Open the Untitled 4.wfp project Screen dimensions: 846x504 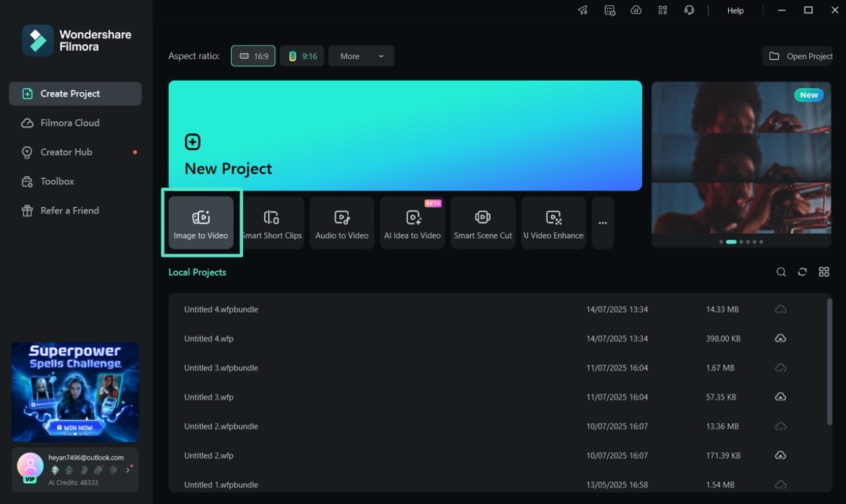pos(496,339)
